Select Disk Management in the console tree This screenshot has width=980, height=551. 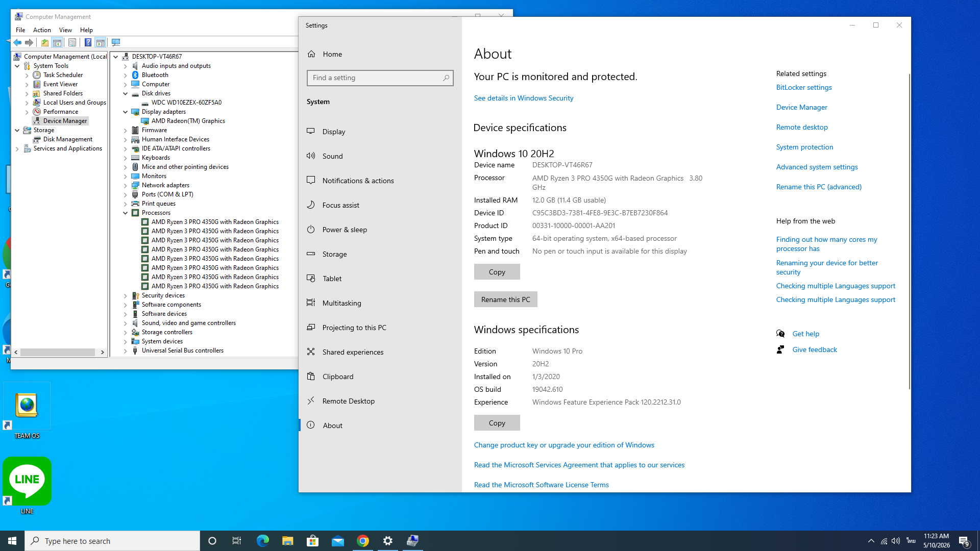(68, 139)
